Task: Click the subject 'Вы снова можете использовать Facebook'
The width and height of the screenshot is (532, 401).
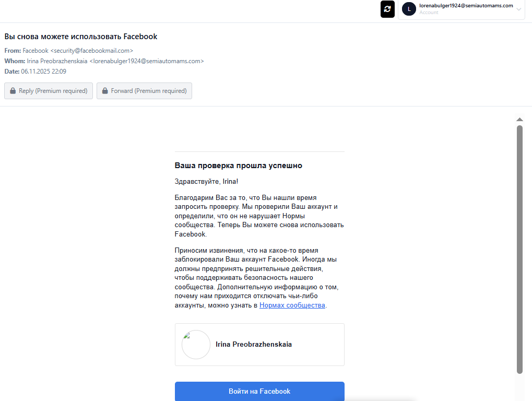Action: [81, 37]
